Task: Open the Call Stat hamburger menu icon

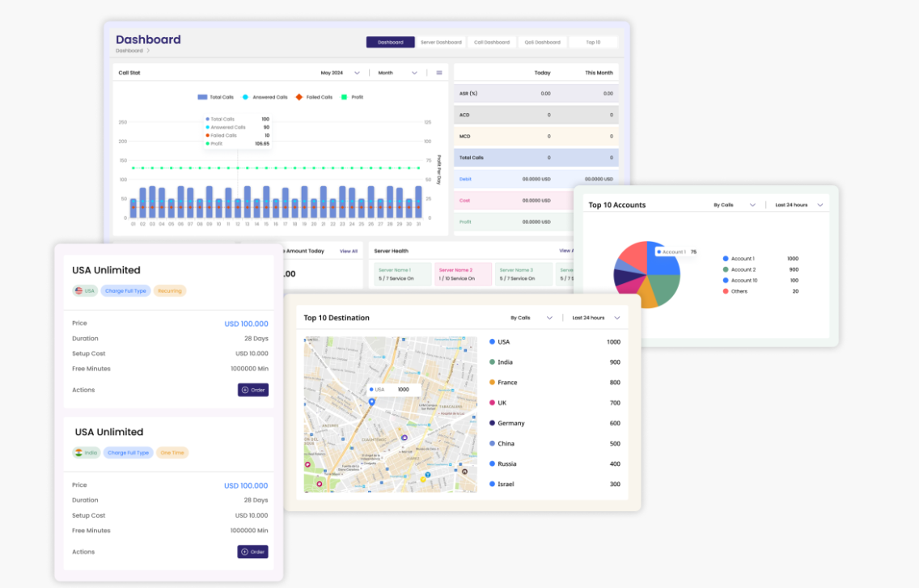Action: (439, 73)
